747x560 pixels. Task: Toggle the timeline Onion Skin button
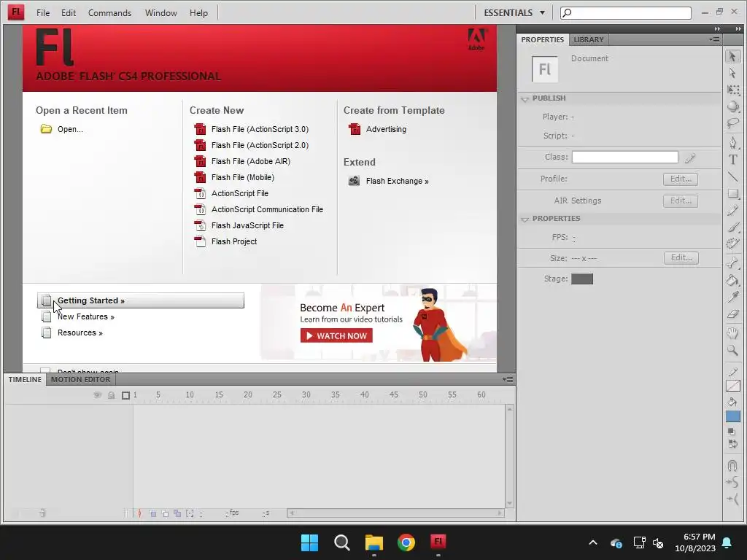click(x=152, y=513)
